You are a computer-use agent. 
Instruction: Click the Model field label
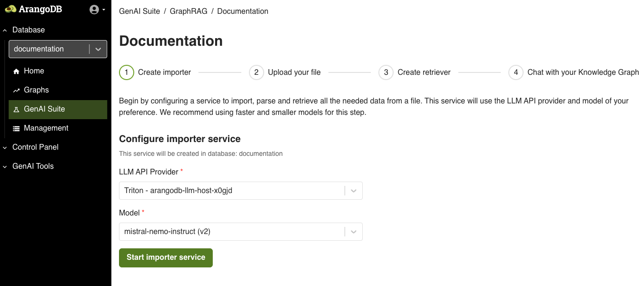(x=129, y=213)
